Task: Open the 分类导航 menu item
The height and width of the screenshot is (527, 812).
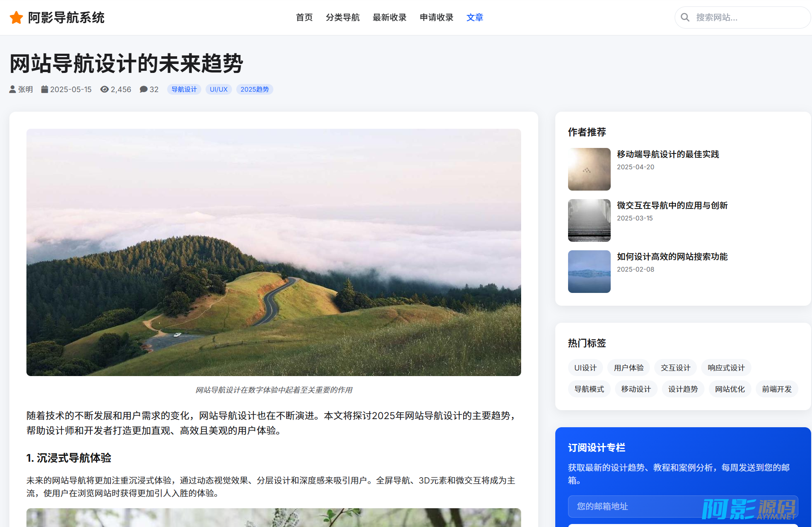Action: [x=343, y=17]
